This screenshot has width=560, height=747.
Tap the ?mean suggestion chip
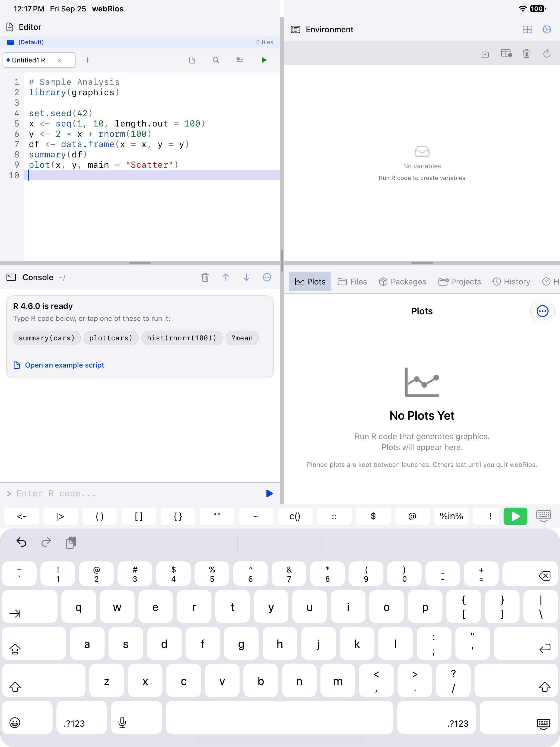click(x=242, y=338)
